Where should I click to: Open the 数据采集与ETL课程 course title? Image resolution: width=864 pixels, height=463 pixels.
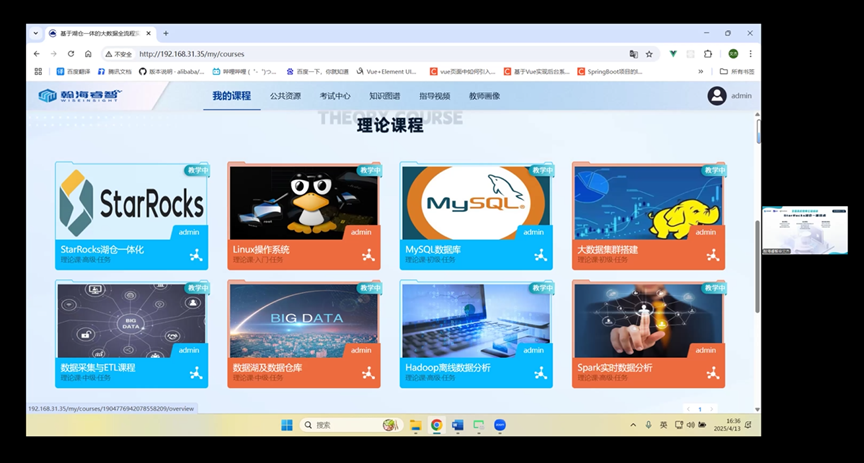(x=98, y=368)
